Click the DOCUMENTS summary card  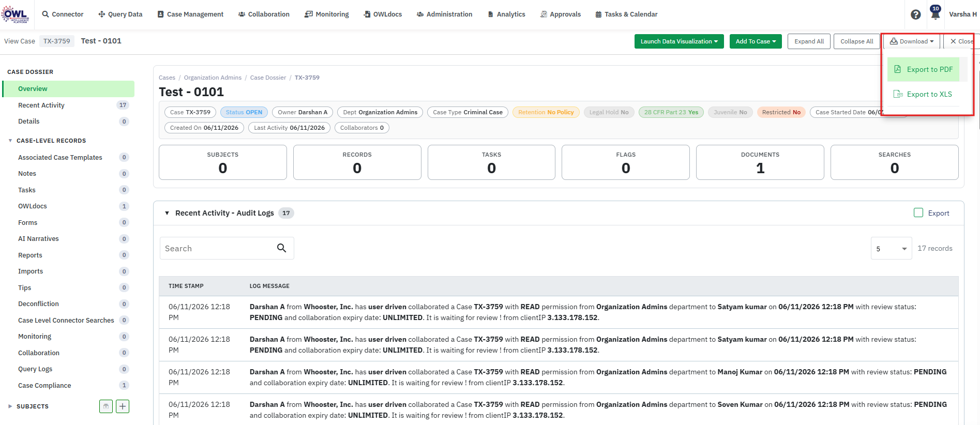tap(760, 162)
